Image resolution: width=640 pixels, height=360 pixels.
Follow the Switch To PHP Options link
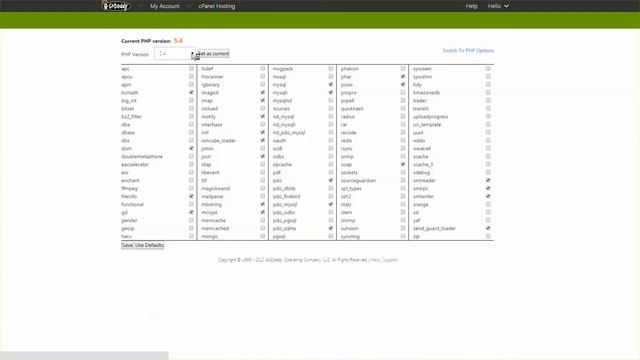[x=468, y=51]
